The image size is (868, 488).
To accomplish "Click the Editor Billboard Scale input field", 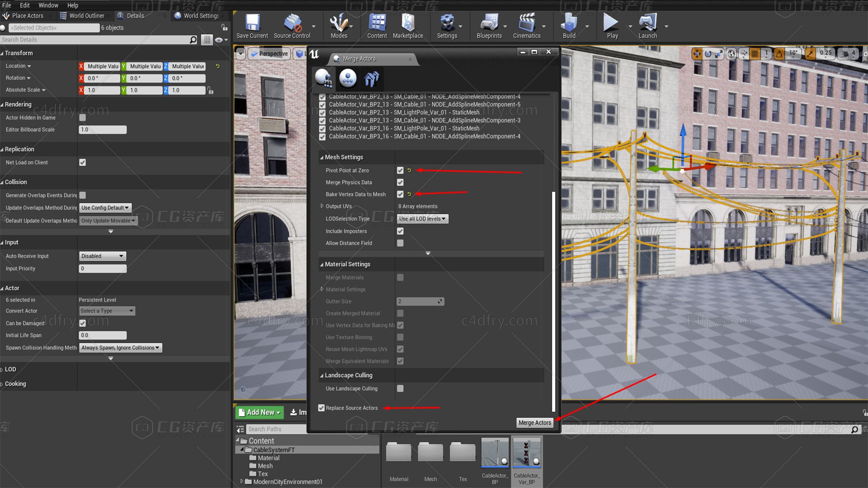I will click(x=103, y=130).
